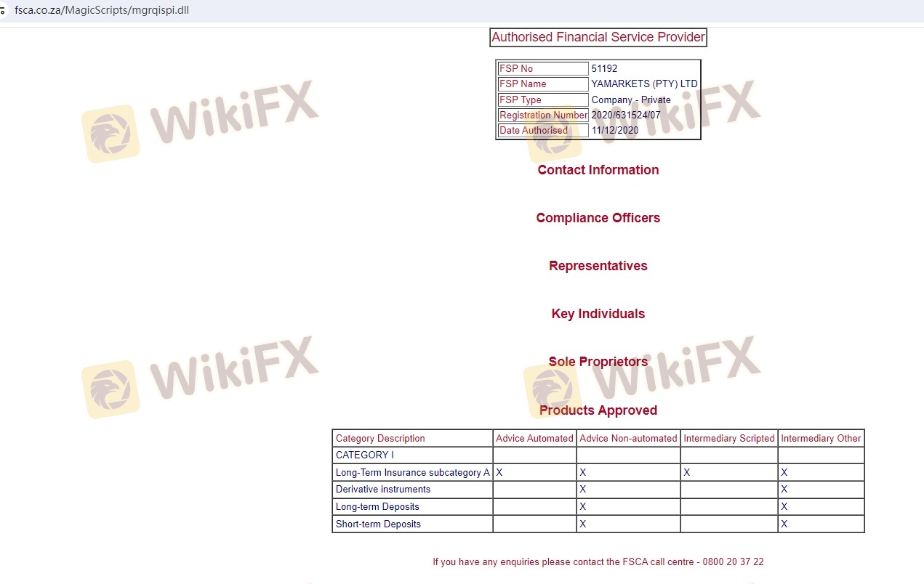924x584 pixels.
Task: Select the Products Approved heading
Action: tap(598, 410)
